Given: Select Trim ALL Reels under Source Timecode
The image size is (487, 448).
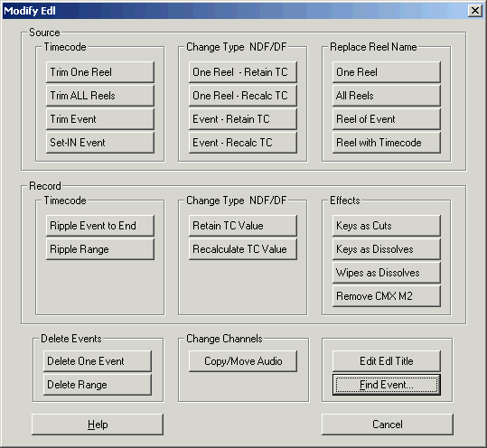Looking at the screenshot, I should coord(100,96).
